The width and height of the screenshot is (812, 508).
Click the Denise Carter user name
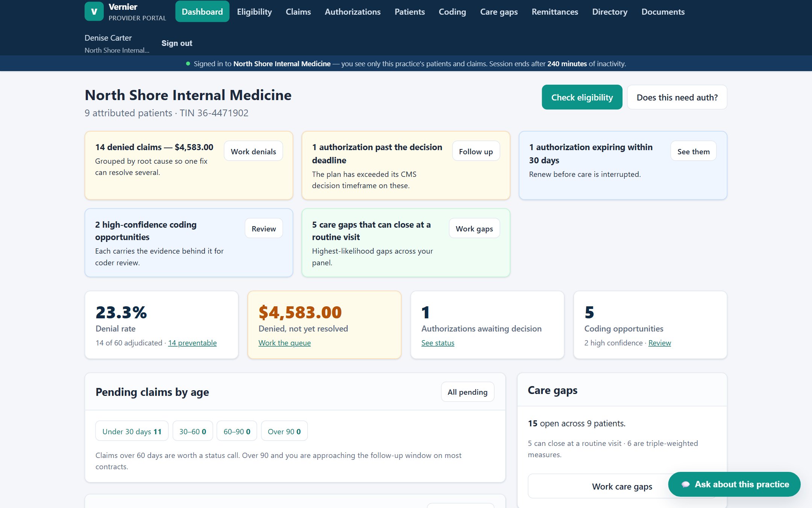click(x=108, y=38)
